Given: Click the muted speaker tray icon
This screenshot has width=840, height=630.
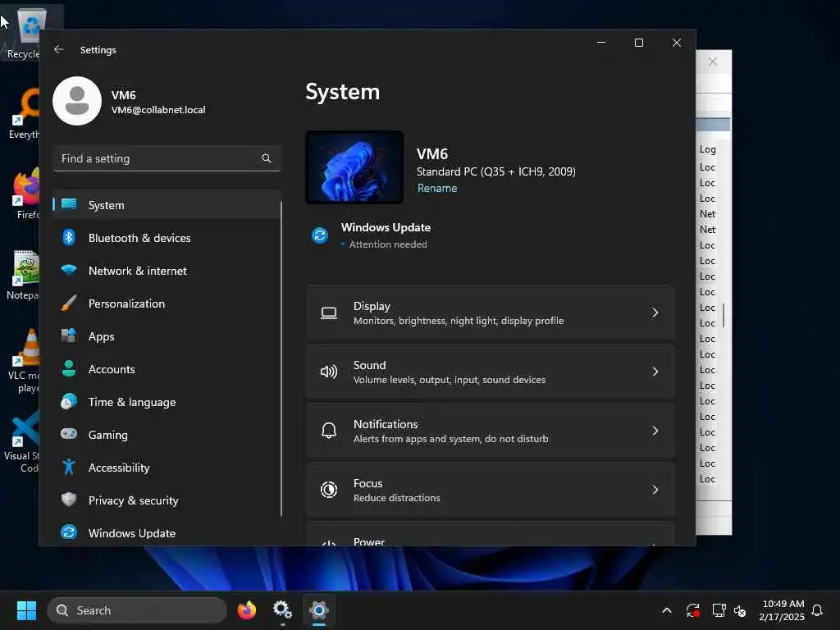Looking at the screenshot, I should [740, 610].
